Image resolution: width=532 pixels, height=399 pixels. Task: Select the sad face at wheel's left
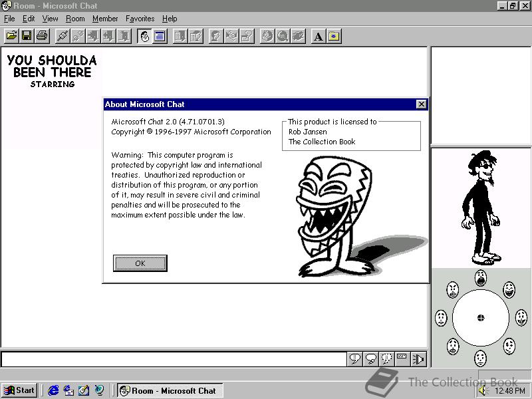[x=441, y=318]
